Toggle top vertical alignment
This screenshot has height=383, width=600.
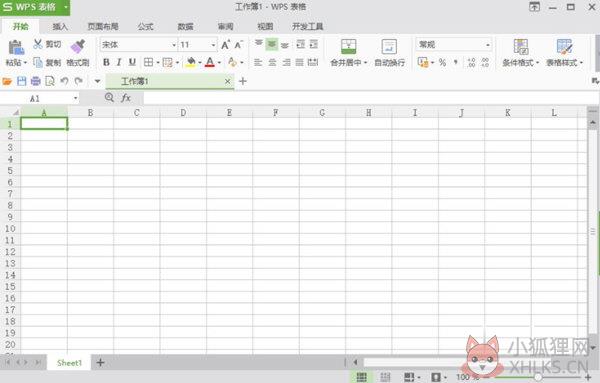point(259,44)
